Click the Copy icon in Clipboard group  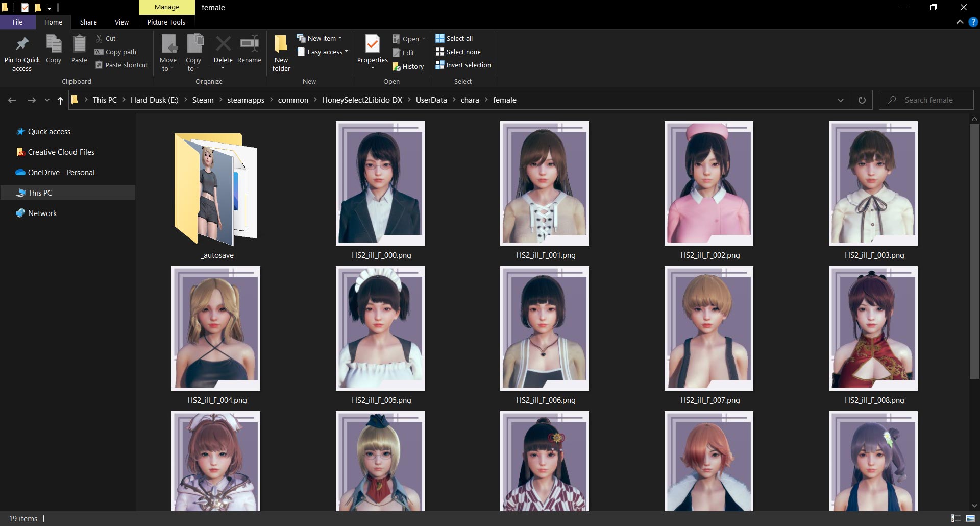pos(54,49)
